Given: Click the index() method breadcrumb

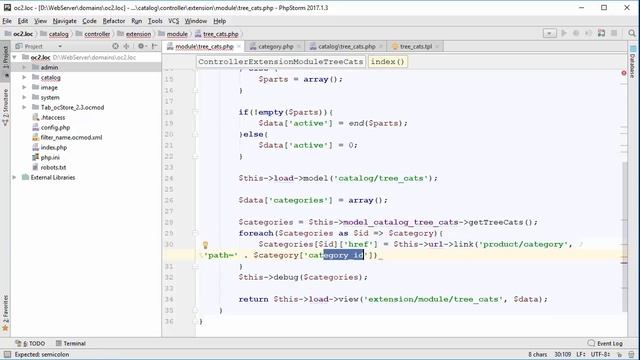Looking at the screenshot, I should pos(387,62).
